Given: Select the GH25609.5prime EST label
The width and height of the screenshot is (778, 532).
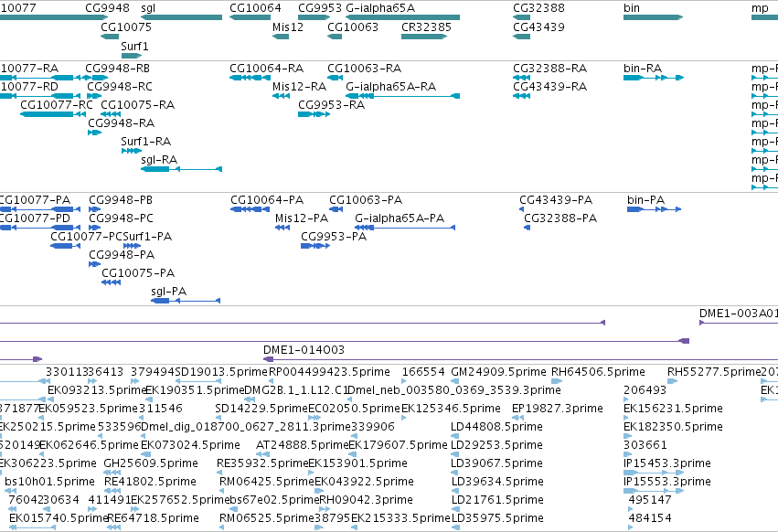Looking at the screenshot, I should click(x=150, y=463).
